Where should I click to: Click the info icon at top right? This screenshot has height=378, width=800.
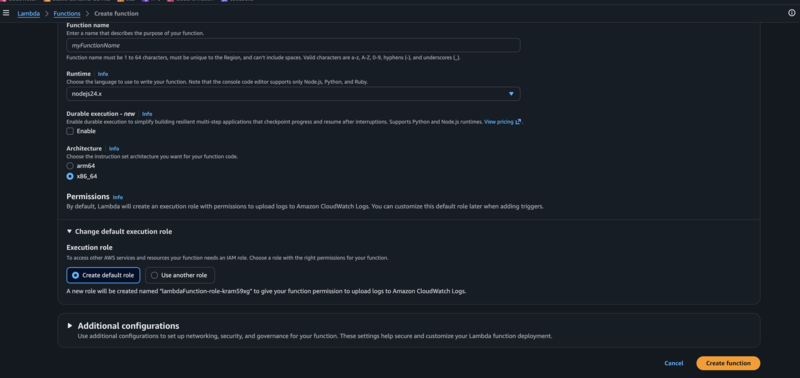tap(791, 13)
